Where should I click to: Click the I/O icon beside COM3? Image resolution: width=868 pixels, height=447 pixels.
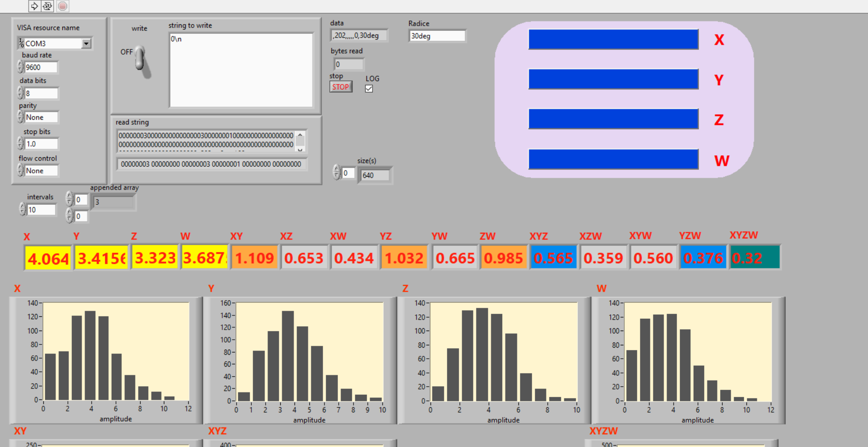(21, 43)
